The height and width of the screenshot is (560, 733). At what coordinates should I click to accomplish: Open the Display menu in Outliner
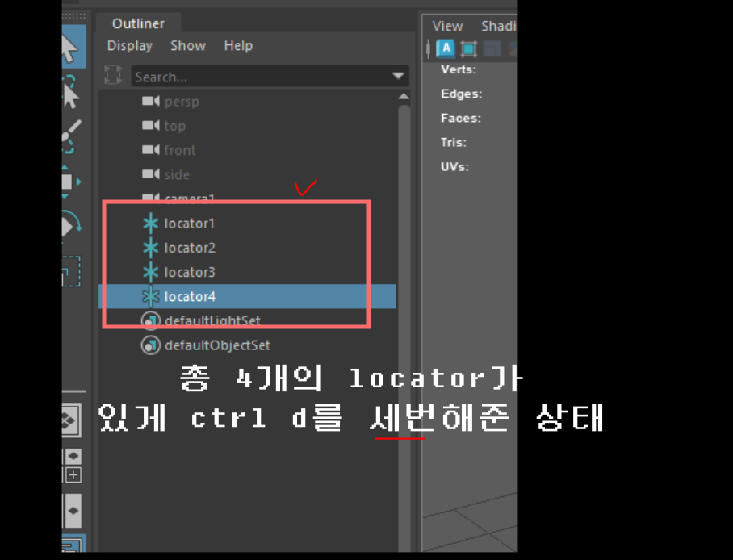coord(129,46)
